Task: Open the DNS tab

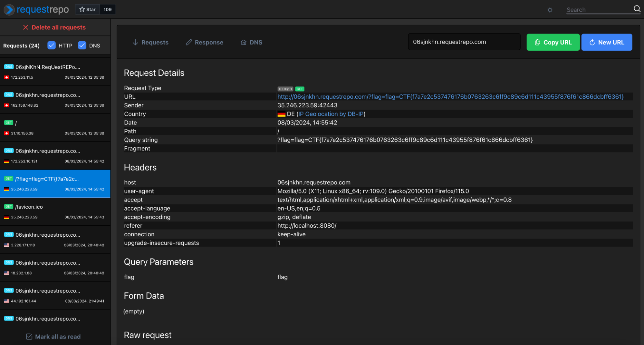Action: (252, 42)
